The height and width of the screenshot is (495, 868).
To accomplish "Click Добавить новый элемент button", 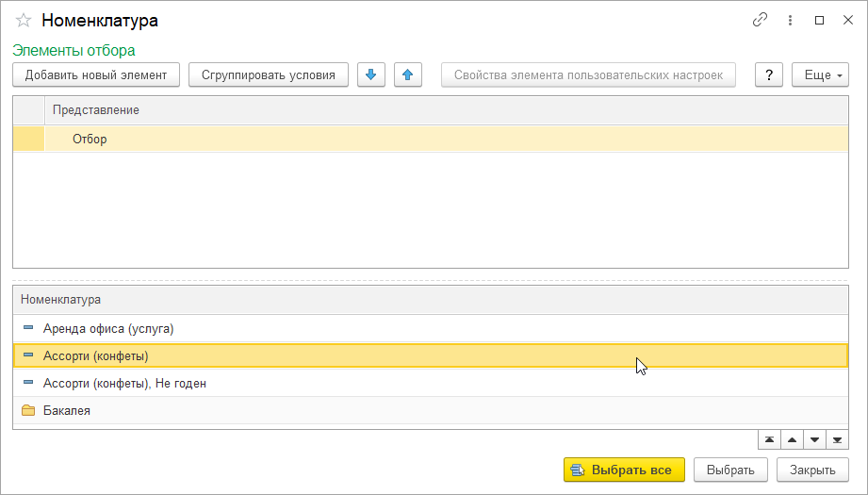I will tap(96, 74).
